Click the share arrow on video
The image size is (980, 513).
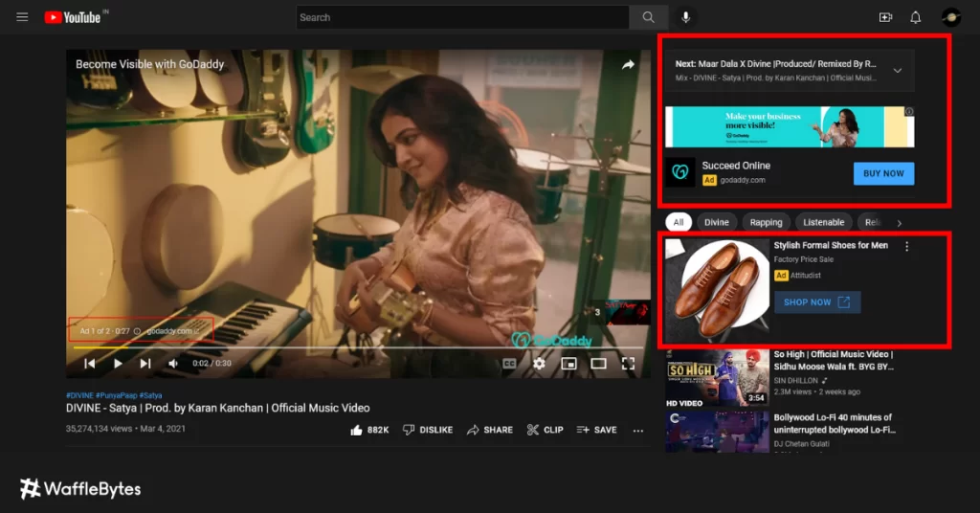pyautogui.click(x=628, y=65)
